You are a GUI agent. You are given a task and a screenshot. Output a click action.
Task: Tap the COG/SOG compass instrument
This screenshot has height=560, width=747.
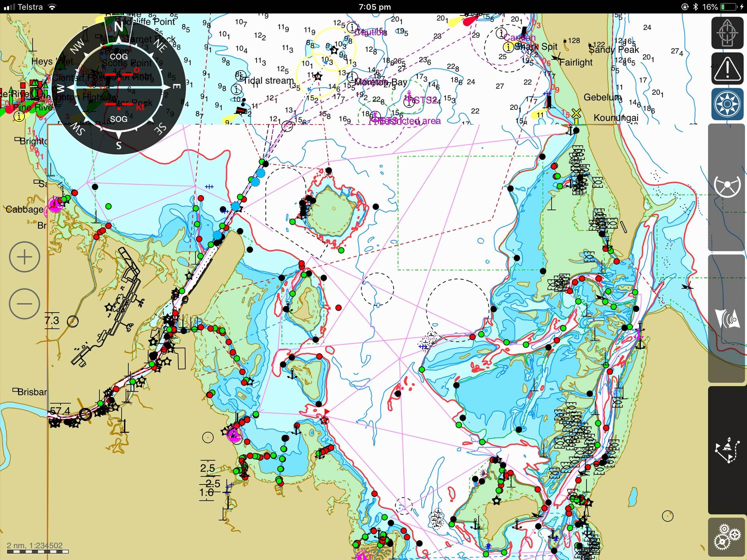pyautogui.click(x=119, y=87)
